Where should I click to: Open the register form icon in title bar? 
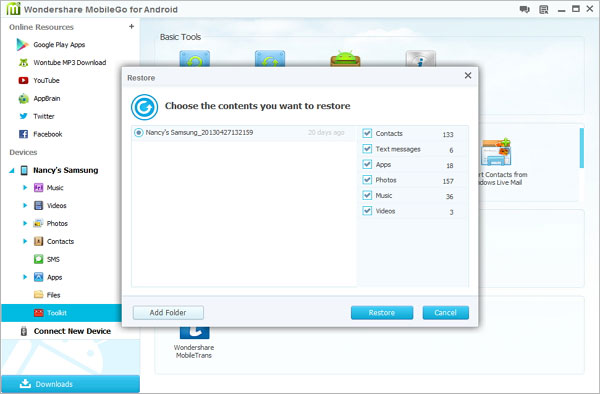tap(543, 10)
